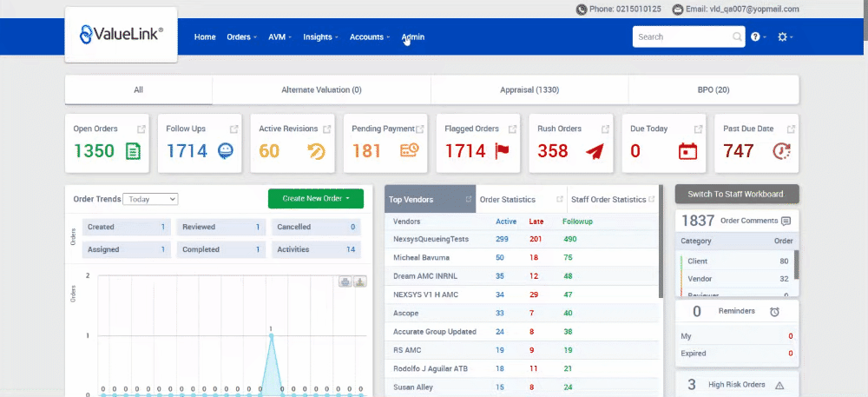The image size is (868, 397).
Task: Open the Flagged Orders pop-out icon
Action: pos(513,129)
